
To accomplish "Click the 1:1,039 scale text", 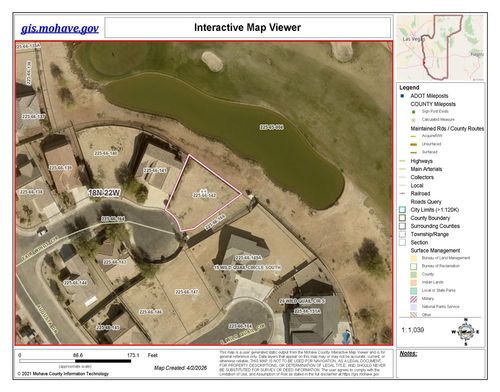I will [413, 330].
